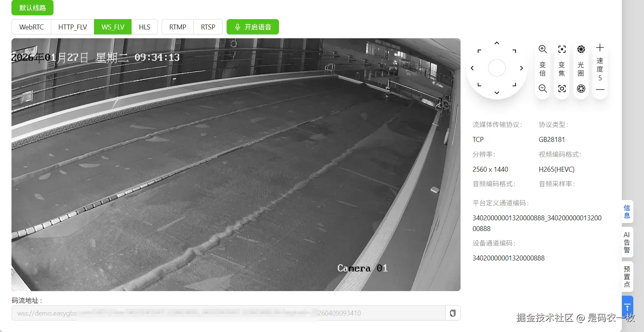Select the protocol type value GB28181
Image resolution: width=644 pixels, height=332 pixels.
[x=552, y=140]
